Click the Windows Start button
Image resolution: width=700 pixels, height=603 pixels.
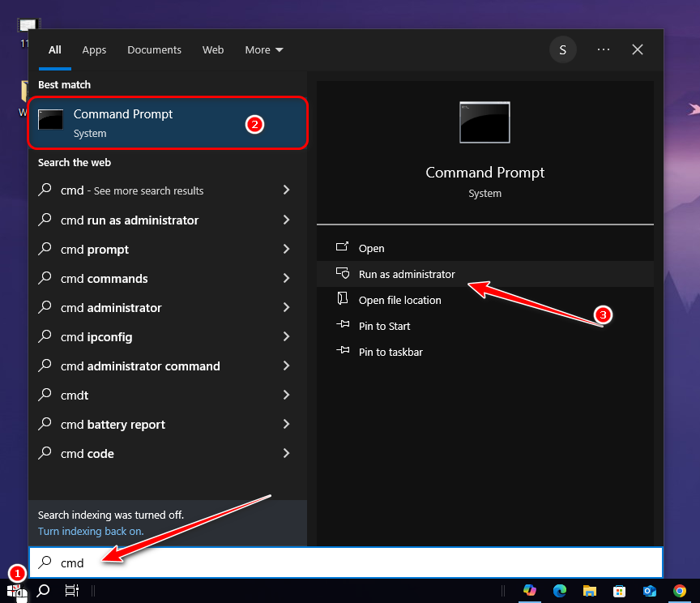tap(15, 591)
